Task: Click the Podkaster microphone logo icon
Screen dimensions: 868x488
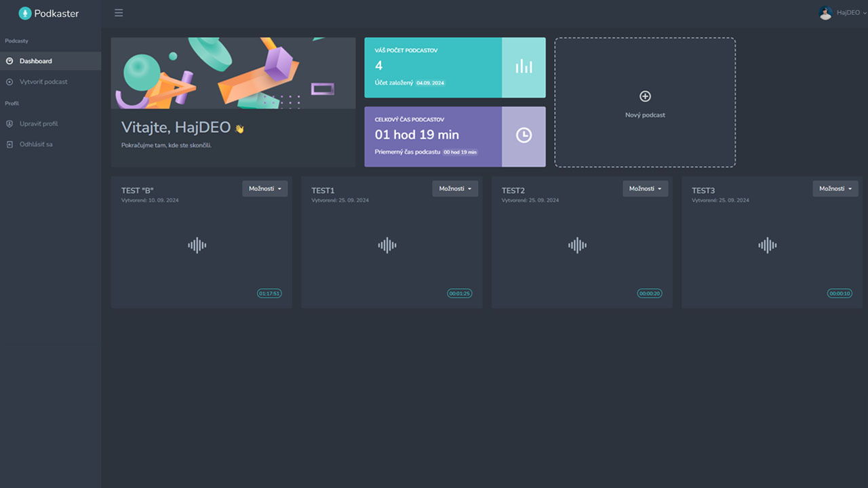Action: click(x=25, y=13)
